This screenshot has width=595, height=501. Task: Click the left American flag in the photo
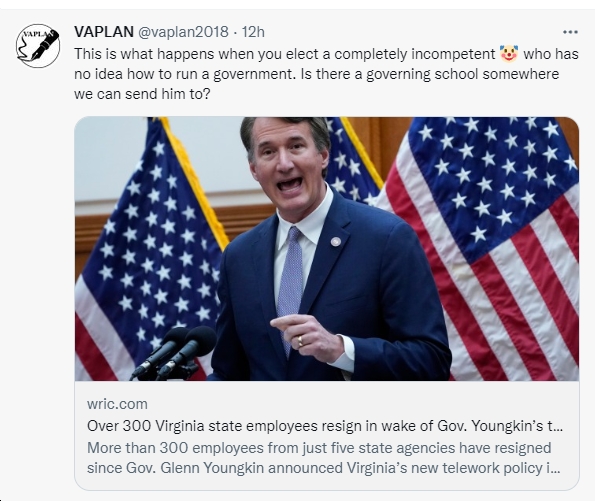(x=150, y=249)
